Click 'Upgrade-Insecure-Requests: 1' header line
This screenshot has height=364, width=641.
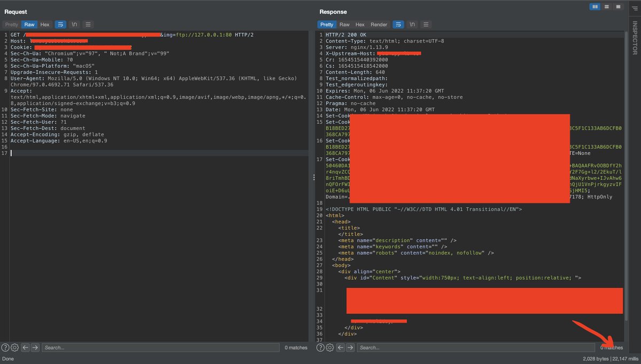click(x=54, y=72)
